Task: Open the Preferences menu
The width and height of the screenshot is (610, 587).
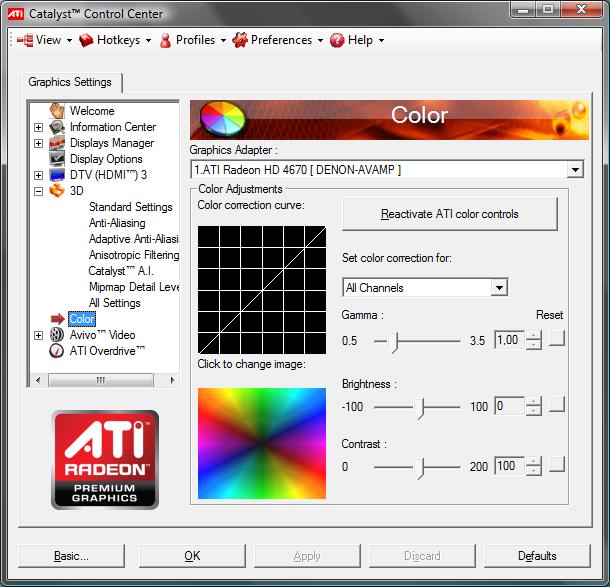Action: [x=278, y=40]
